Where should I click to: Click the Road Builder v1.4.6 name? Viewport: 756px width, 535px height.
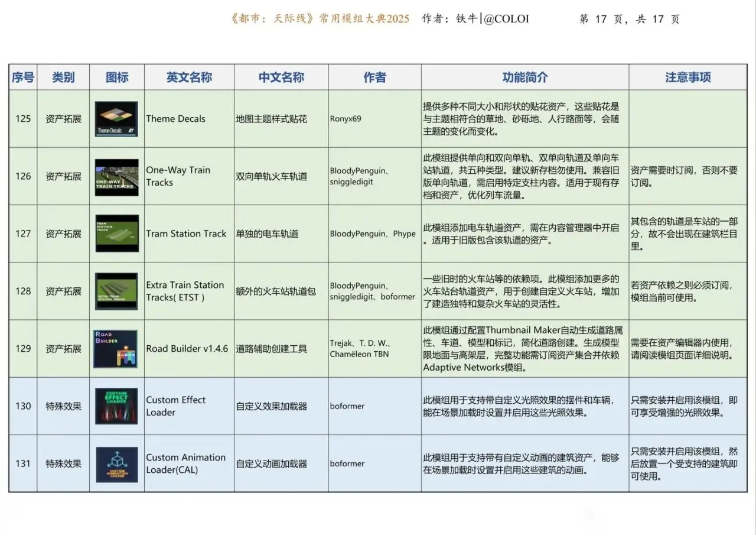[187, 349]
